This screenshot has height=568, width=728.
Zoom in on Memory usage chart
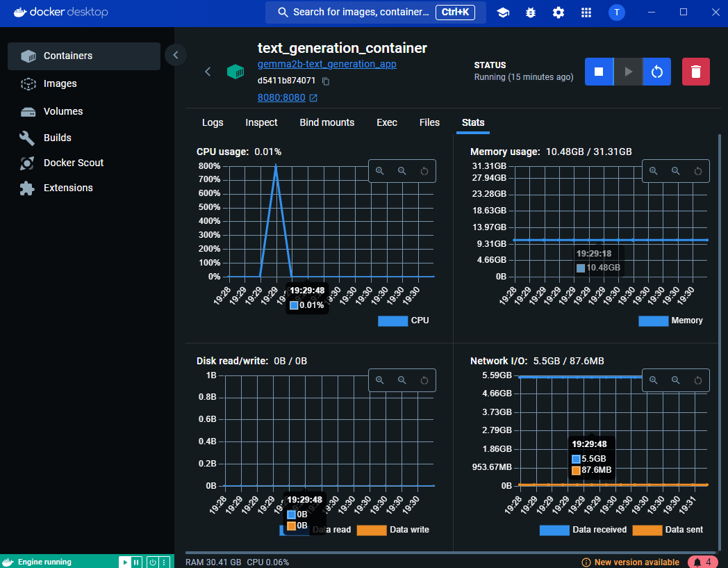[653, 171]
